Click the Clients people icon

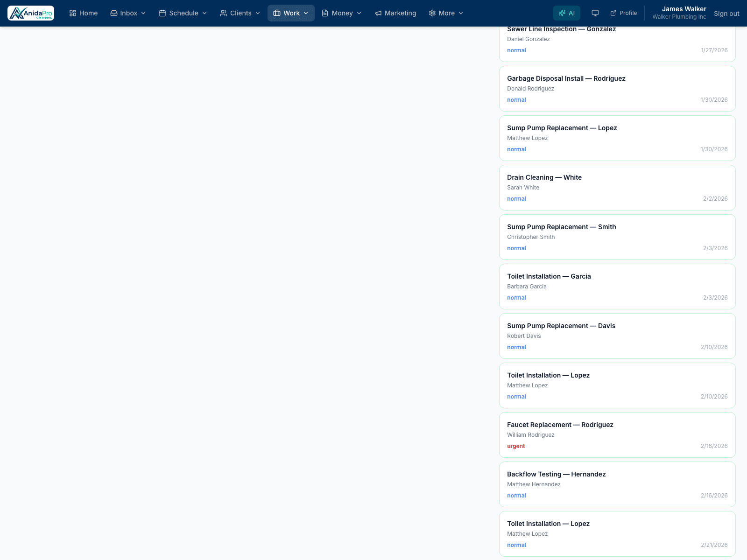(224, 13)
